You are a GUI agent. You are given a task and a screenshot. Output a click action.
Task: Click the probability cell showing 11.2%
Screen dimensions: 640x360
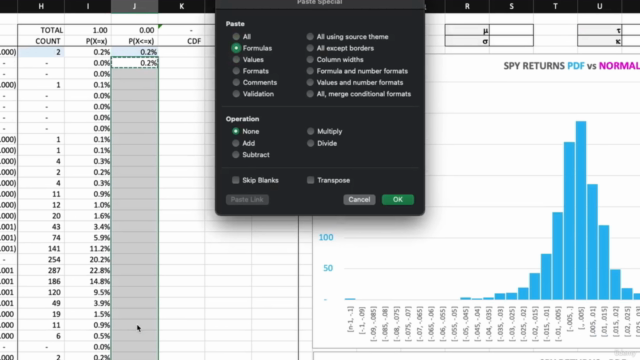[88, 249]
